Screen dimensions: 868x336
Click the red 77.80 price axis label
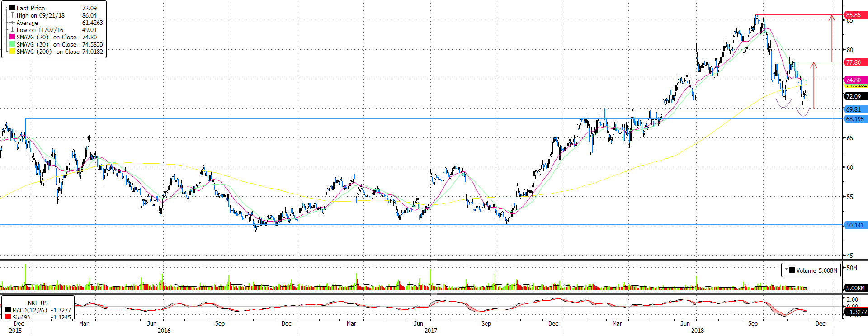point(856,62)
